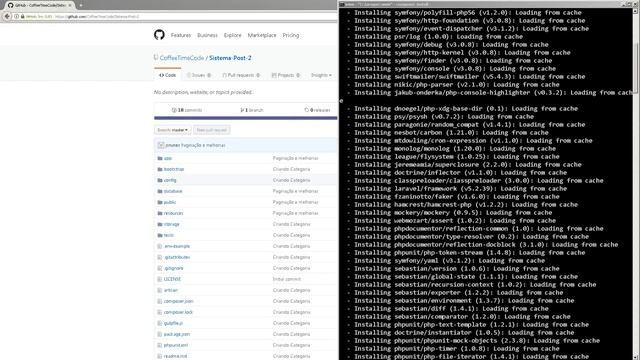
Task: Click the swiftmailer/swiftmailer line in terminal
Action: (x=469, y=77)
